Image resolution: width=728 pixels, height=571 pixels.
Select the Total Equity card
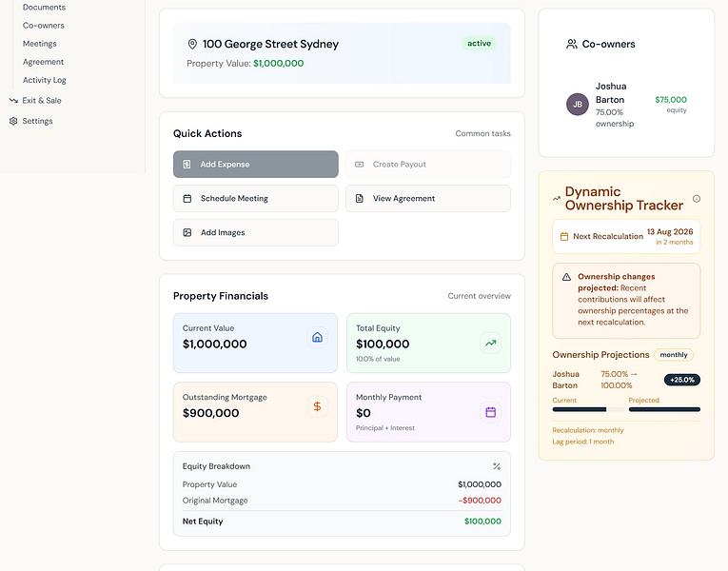428,343
